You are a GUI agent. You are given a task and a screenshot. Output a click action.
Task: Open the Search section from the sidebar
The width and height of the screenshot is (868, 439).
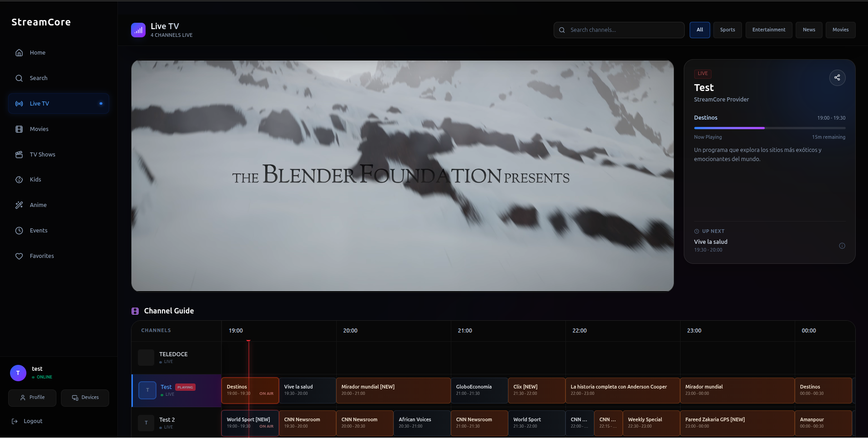[x=38, y=78]
